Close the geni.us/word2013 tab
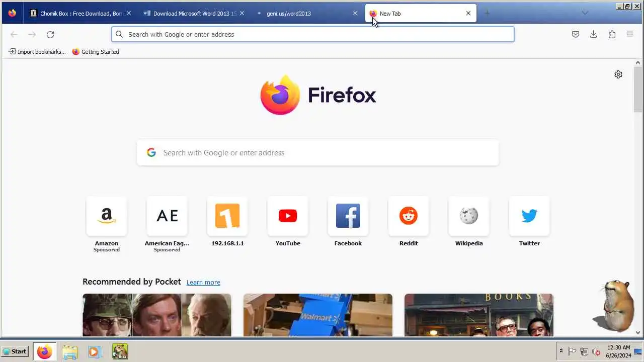 pyautogui.click(x=355, y=14)
